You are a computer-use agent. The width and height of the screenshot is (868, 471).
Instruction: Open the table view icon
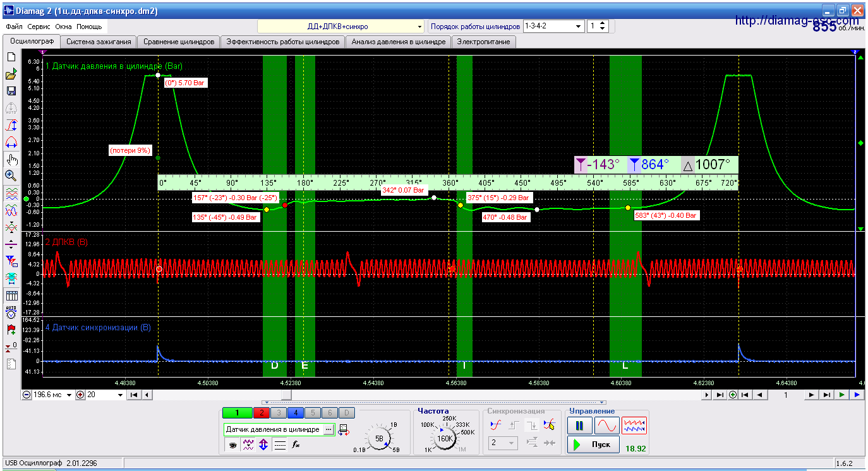coord(11,295)
